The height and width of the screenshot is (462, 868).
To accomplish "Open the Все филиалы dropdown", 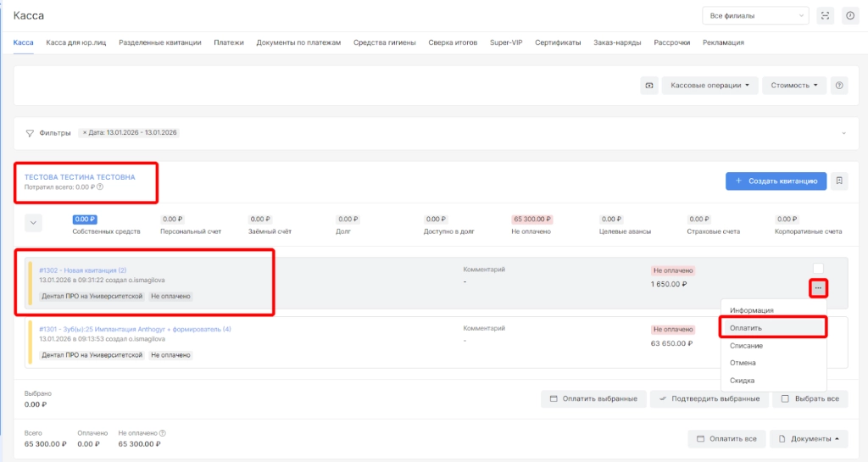I will pos(755,15).
